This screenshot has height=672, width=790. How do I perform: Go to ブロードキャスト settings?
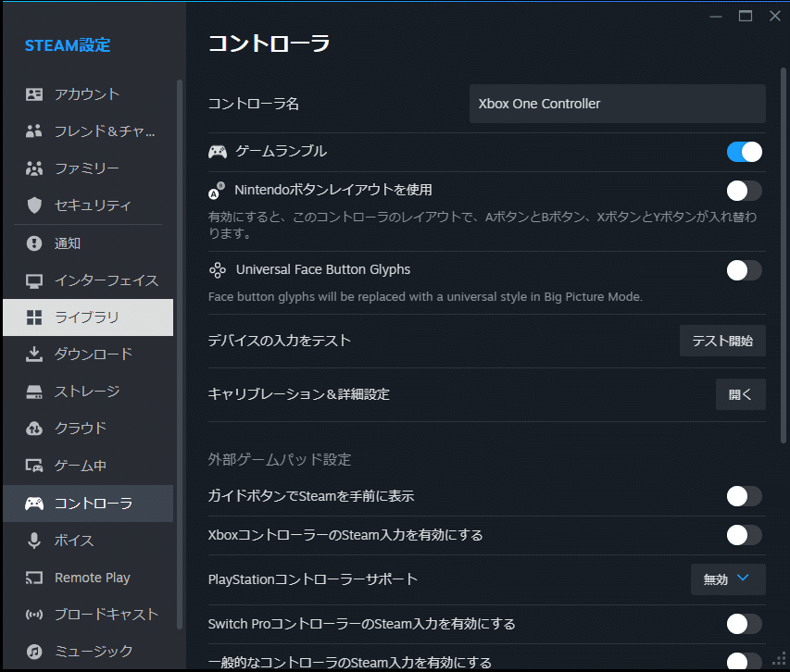[88, 615]
